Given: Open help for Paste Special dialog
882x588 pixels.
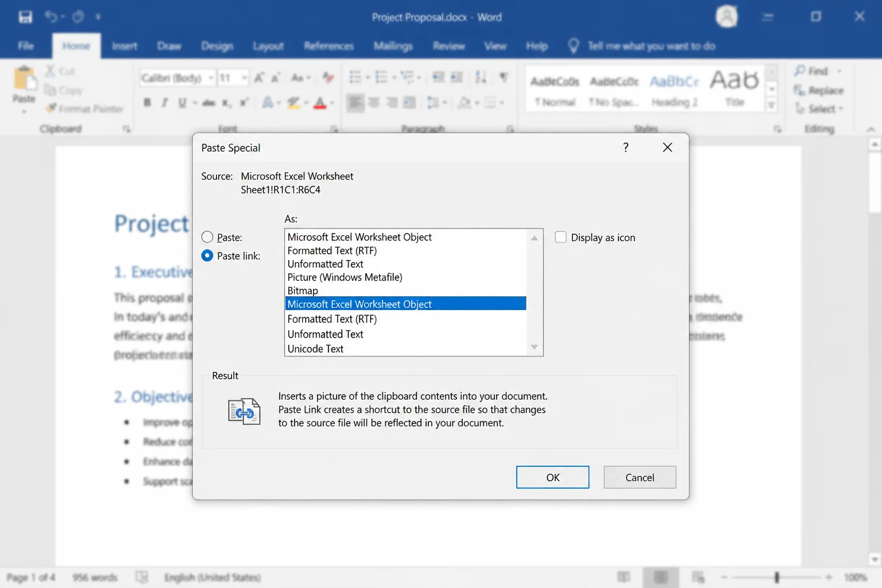Looking at the screenshot, I should pyautogui.click(x=626, y=148).
